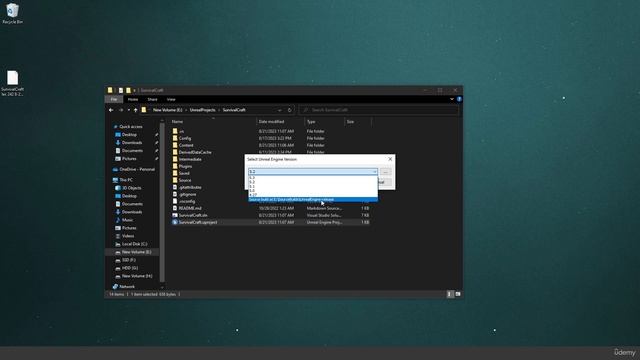Select Quick access in navigation pane
The height and width of the screenshot is (360, 640).
coord(131,127)
